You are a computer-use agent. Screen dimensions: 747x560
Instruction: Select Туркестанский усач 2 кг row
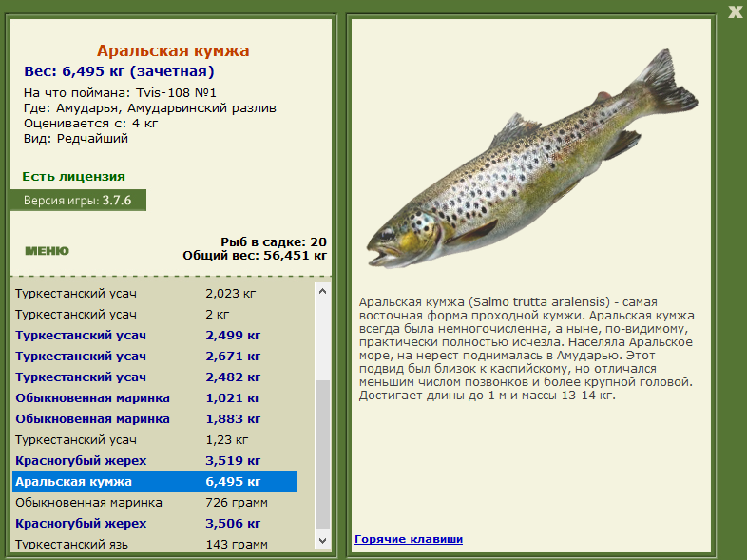point(155,314)
